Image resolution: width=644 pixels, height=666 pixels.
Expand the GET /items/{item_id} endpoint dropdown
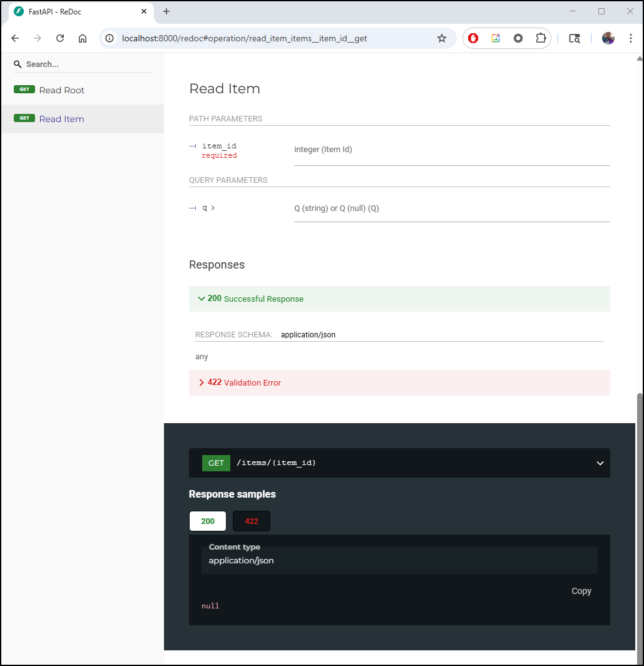pos(600,463)
